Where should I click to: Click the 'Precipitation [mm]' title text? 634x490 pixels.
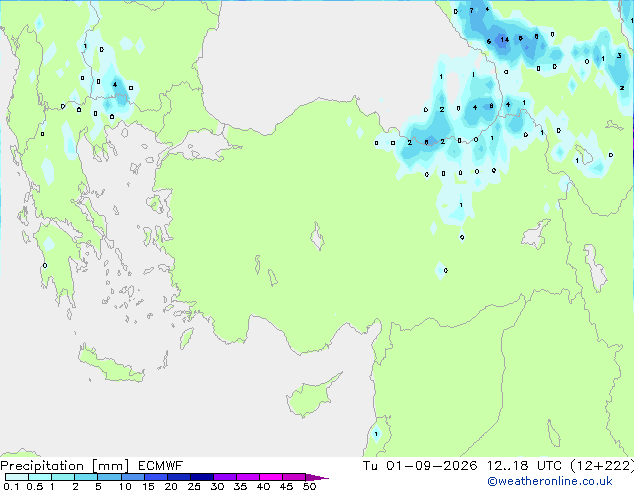(65, 466)
